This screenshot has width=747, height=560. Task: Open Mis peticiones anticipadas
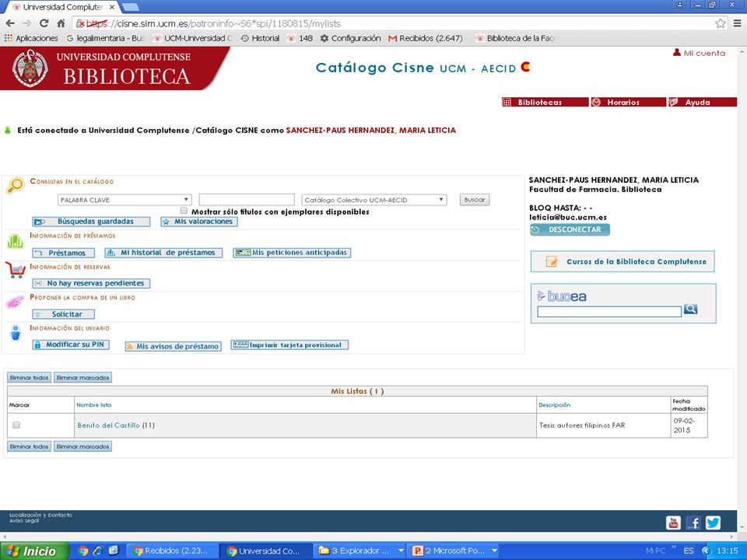click(x=292, y=253)
